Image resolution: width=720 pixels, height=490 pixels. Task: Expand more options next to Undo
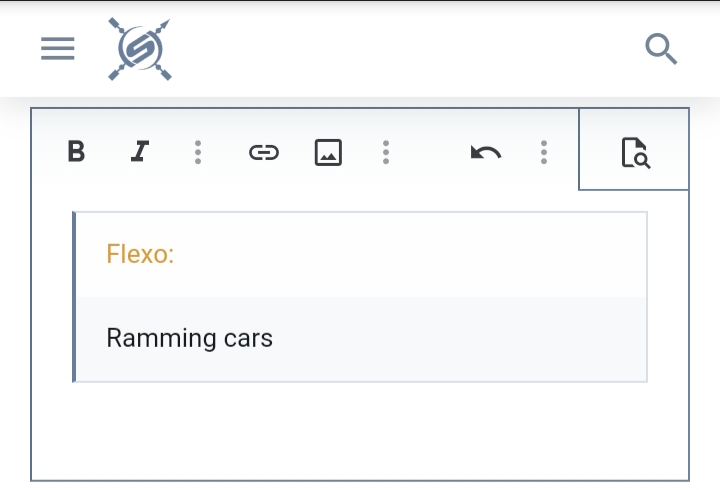pyautogui.click(x=544, y=152)
